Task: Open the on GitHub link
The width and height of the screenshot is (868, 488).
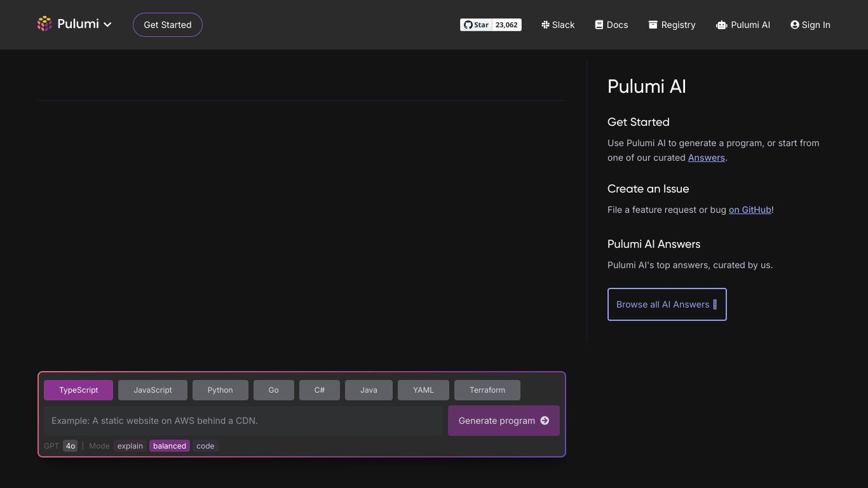Action: pos(750,210)
